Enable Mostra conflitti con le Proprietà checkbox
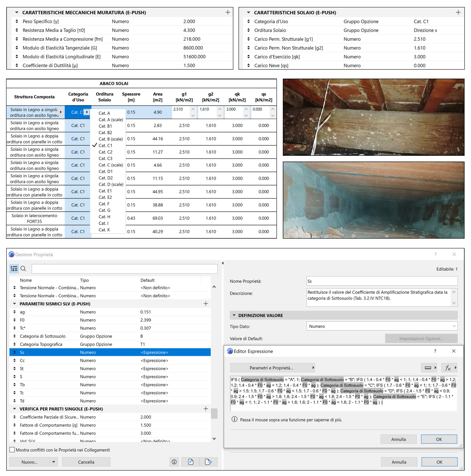This screenshot has height=476, width=471. click(x=12, y=450)
